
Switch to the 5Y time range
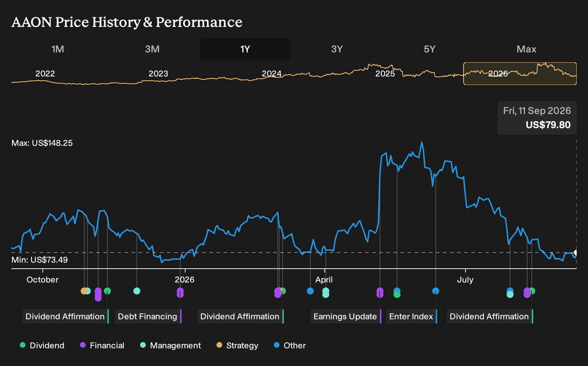point(430,49)
